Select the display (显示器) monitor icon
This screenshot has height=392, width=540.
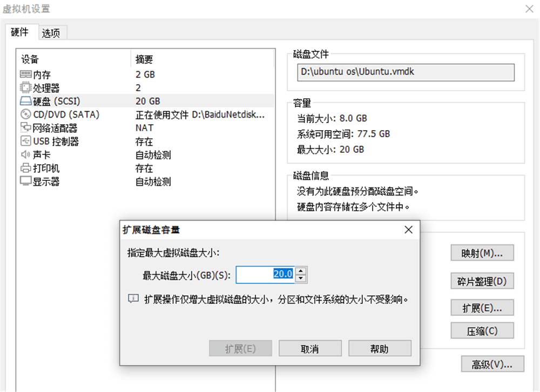coord(25,182)
